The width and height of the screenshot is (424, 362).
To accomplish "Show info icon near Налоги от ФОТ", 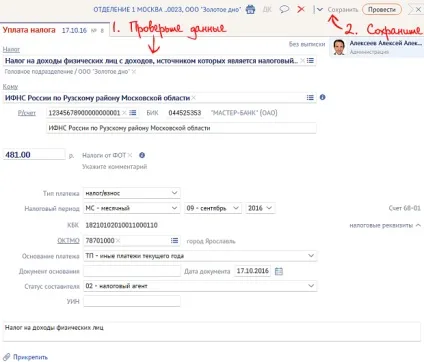I will click(x=142, y=155).
